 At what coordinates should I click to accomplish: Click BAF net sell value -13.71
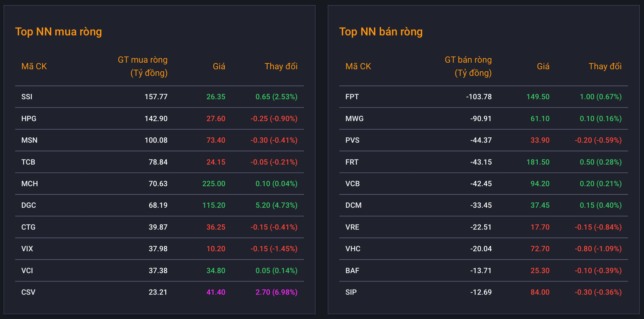click(481, 270)
